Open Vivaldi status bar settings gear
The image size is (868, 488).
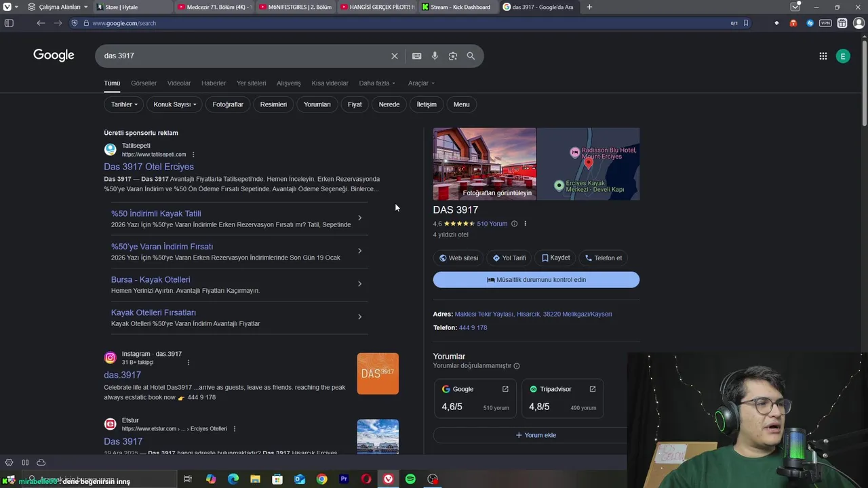pos(9,462)
